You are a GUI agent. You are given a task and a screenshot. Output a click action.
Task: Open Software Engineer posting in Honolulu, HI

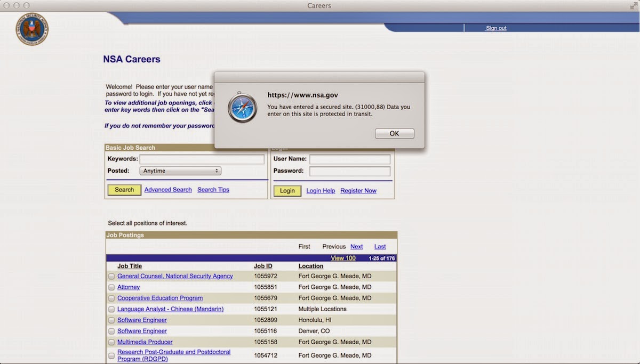coord(142,320)
